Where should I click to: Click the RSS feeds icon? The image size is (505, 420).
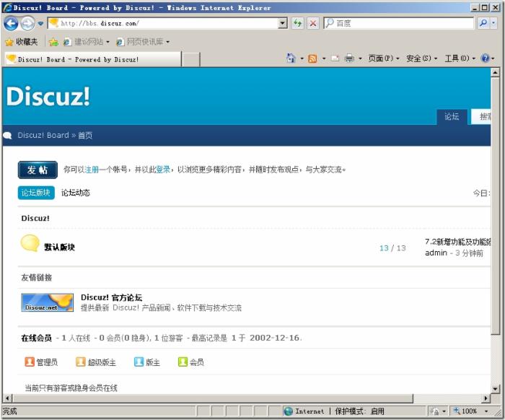(x=312, y=58)
